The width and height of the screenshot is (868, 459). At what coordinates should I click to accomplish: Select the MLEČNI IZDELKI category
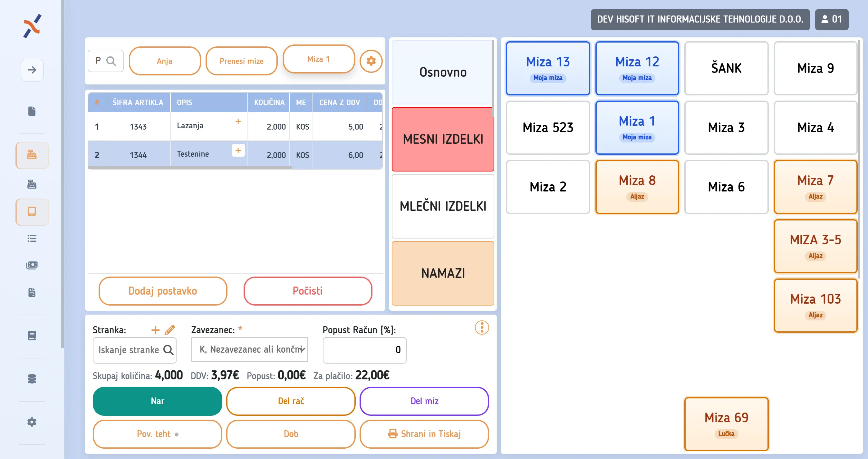[x=442, y=206]
